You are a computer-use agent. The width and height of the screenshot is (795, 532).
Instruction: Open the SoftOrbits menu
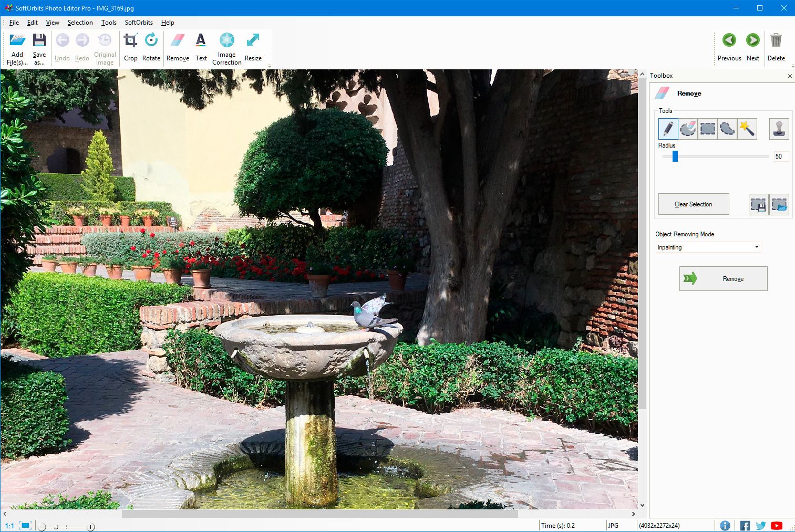click(139, 23)
